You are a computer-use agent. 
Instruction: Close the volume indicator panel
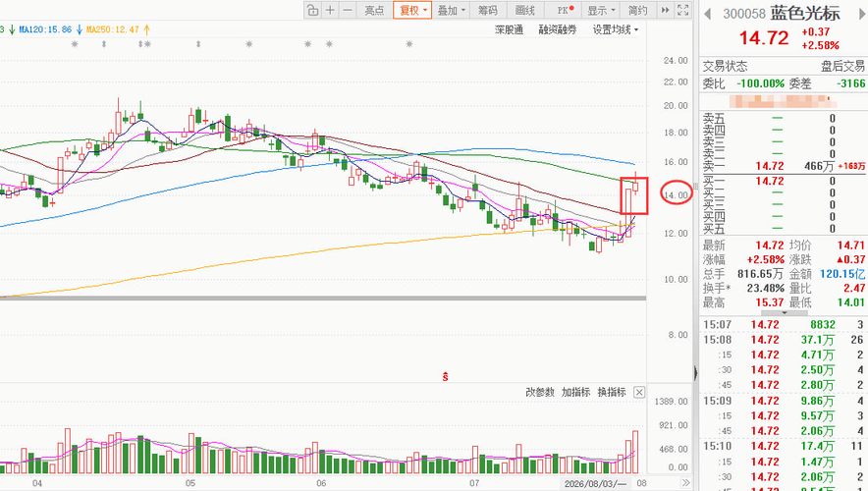639,393
